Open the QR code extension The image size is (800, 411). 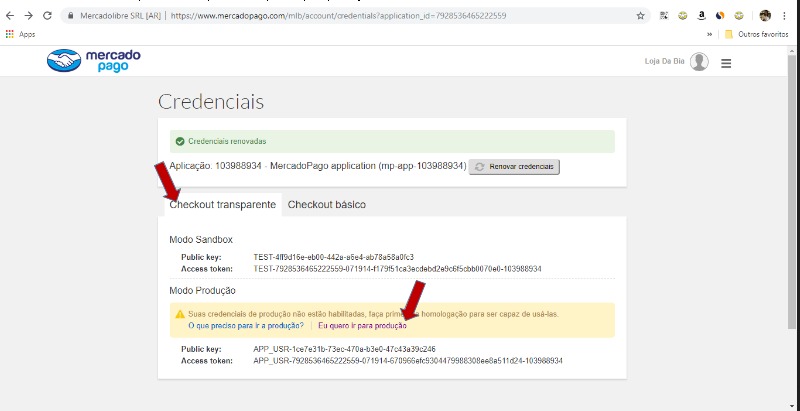[664, 16]
